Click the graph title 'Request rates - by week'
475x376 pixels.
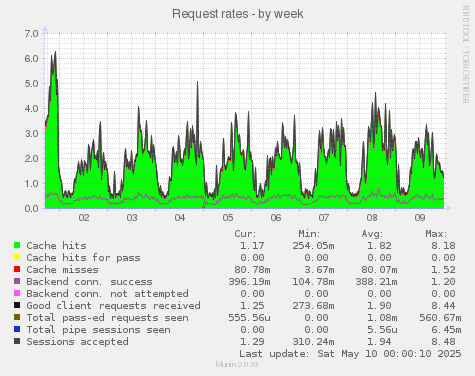tap(238, 14)
